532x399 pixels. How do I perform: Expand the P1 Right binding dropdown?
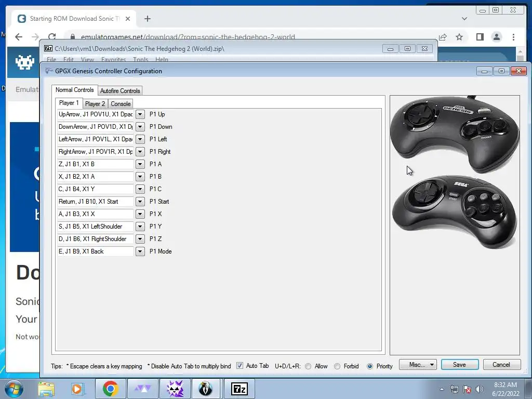click(140, 152)
